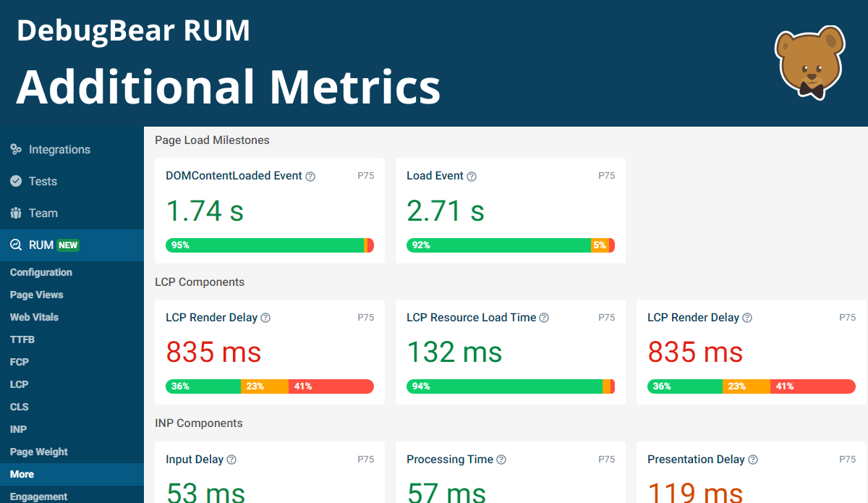Click help icon beside Processing Time
The height and width of the screenshot is (503, 868).
pos(501,460)
